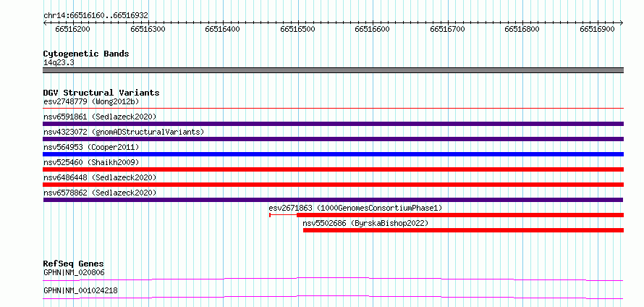Click ruler tick label 66516500
The image size is (644, 307).
[298, 29]
